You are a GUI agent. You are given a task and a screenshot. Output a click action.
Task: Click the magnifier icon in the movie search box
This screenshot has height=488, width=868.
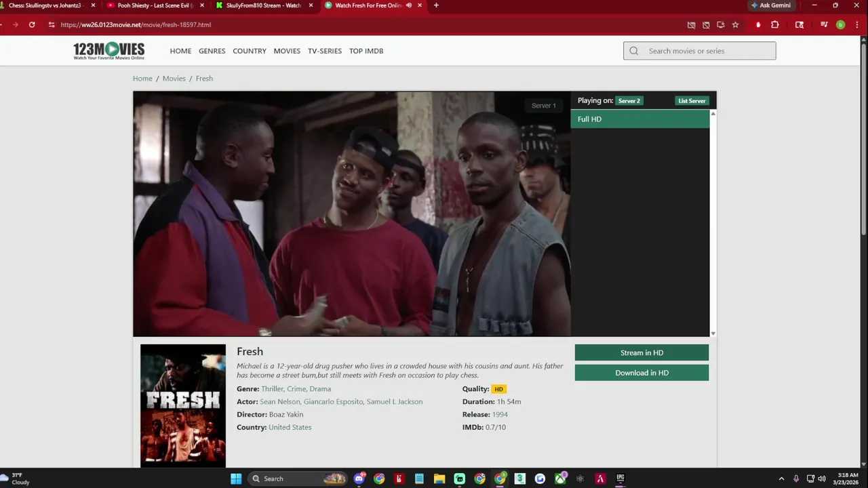(634, 51)
